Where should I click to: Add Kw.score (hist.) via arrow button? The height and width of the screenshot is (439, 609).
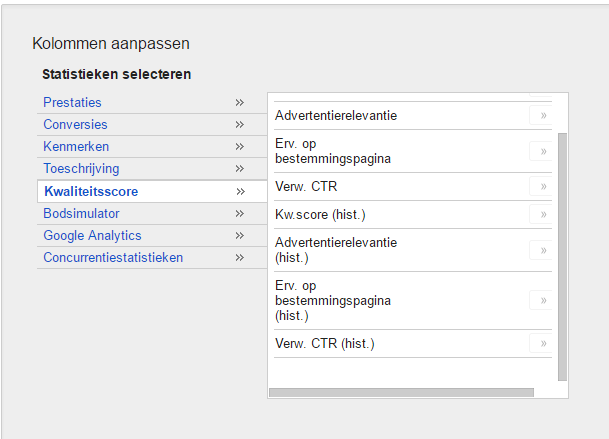click(542, 214)
